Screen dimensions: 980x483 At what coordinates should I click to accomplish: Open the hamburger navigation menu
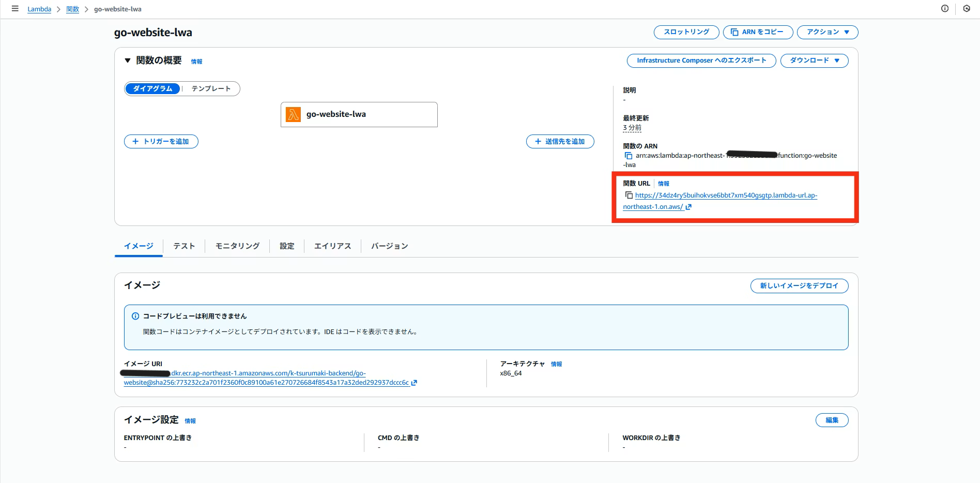[x=15, y=9]
